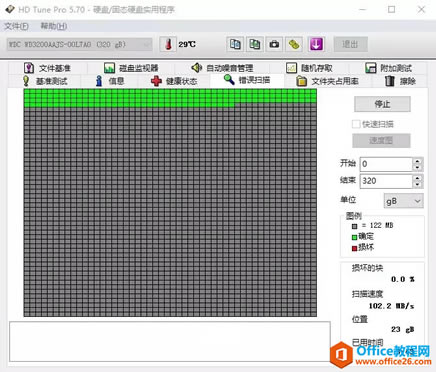Click copy text to clipboard icon

coord(235,44)
